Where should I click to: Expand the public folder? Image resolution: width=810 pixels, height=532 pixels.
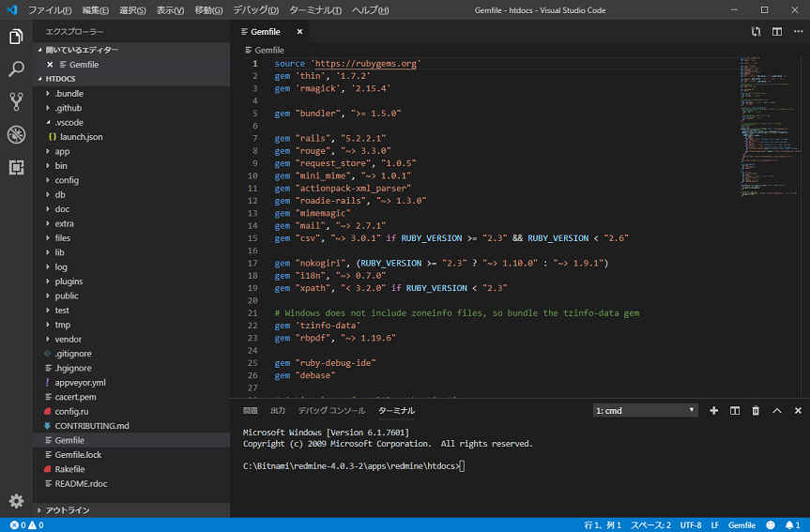coord(131,296)
